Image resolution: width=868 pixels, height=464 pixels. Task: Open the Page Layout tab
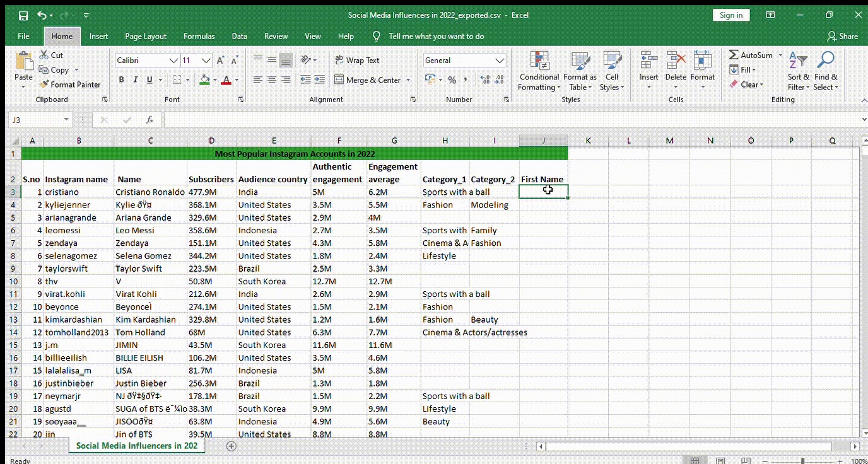pyautogui.click(x=146, y=37)
